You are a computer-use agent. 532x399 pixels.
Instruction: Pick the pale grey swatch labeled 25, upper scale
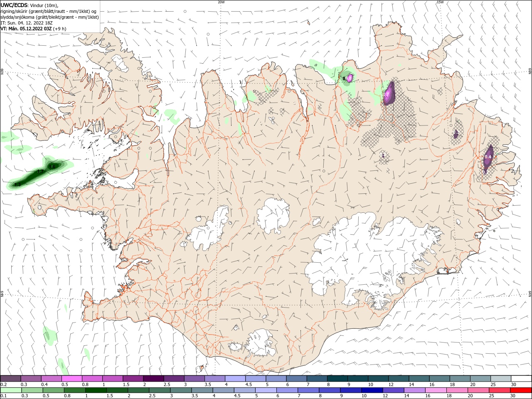click(500, 379)
